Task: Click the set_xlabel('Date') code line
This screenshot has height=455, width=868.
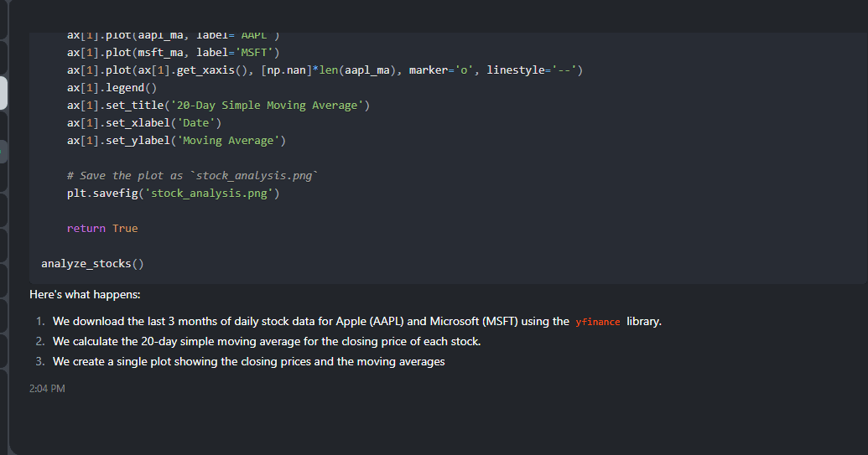Action: pyautogui.click(x=144, y=122)
